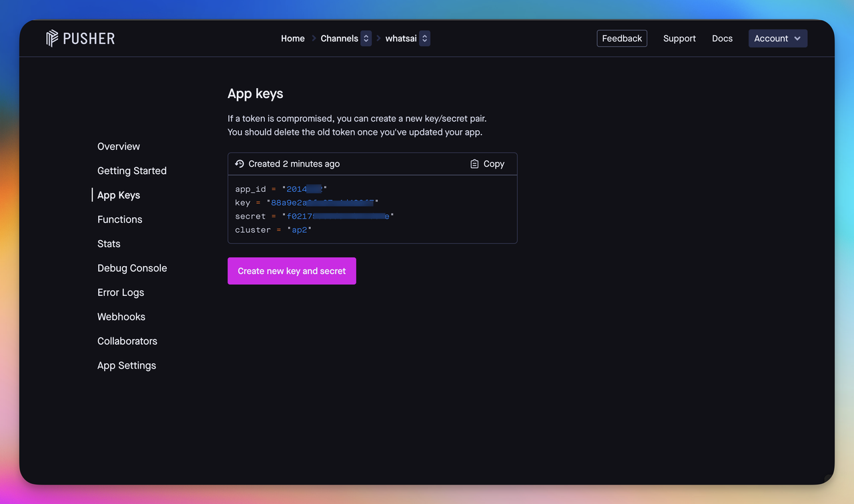Create new key and secret
854x504 pixels.
pos(292,271)
